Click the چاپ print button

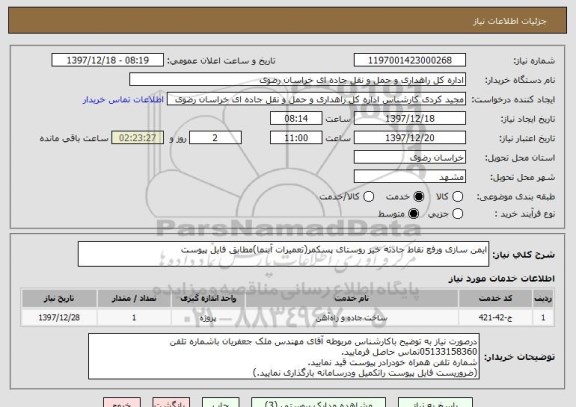(x=220, y=402)
